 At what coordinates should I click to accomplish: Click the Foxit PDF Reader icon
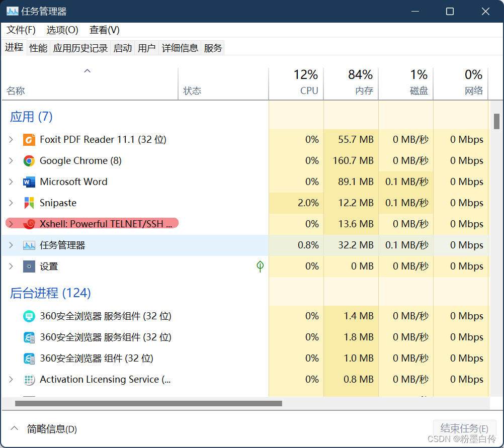tap(29, 140)
